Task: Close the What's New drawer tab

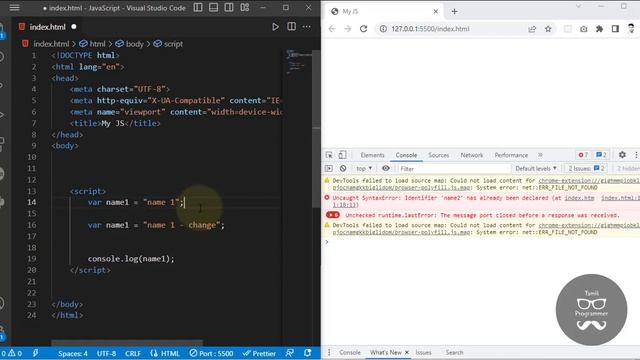Action: point(407,352)
